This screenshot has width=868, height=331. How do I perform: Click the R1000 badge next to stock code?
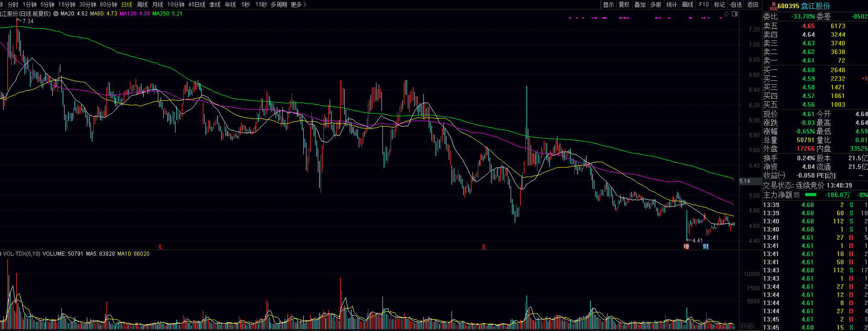click(773, 6)
